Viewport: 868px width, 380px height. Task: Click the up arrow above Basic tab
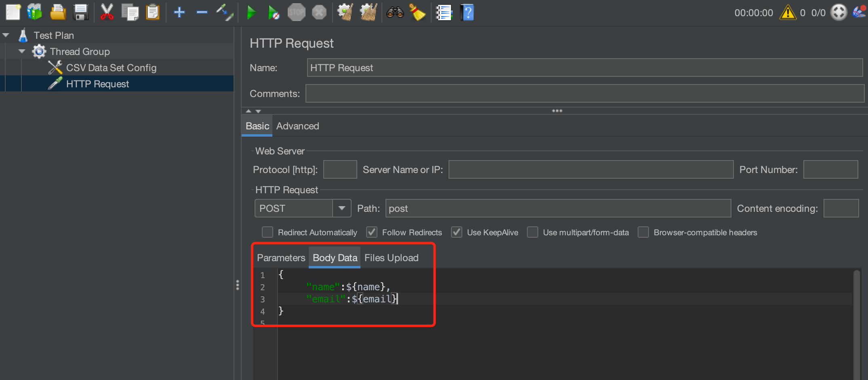(249, 111)
